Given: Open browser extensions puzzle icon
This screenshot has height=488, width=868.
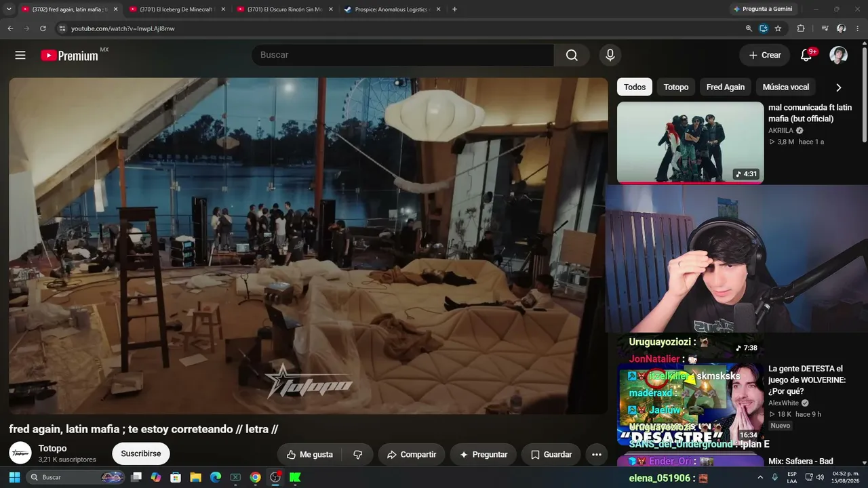Looking at the screenshot, I should click(x=801, y=28).
